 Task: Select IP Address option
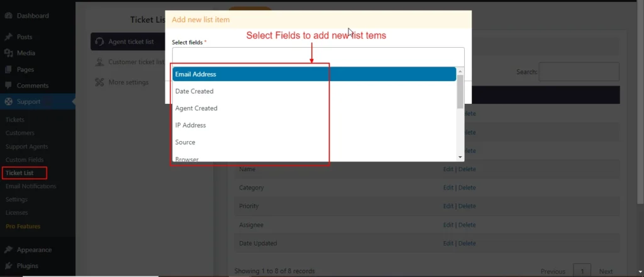(x=314, y=125)
